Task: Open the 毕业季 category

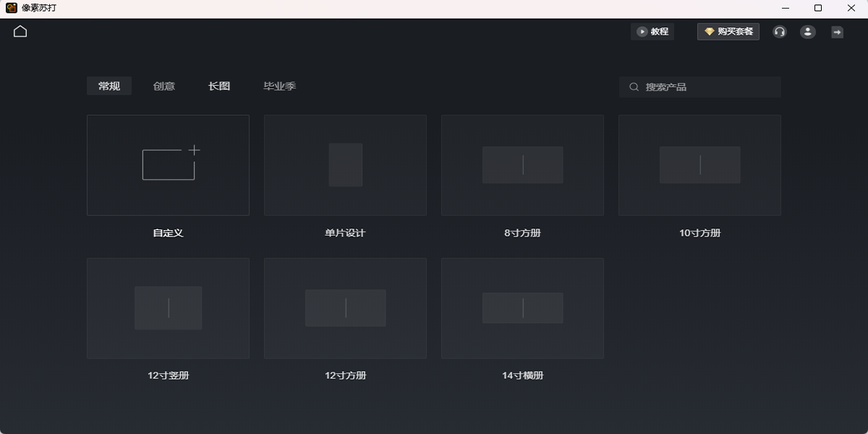Action: click(x=280, y=85)
